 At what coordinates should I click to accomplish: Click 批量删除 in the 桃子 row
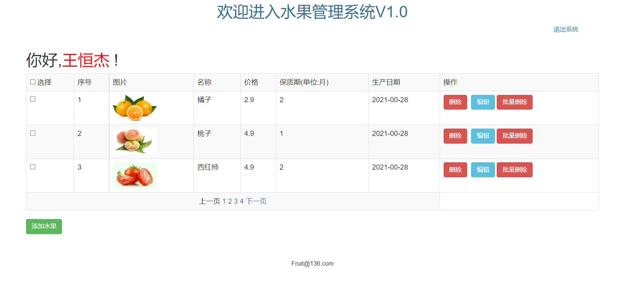(515, 136)
